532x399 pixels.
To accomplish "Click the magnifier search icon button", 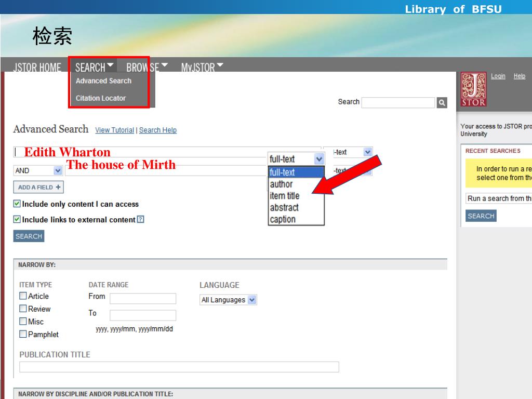I will coord(442,102).
